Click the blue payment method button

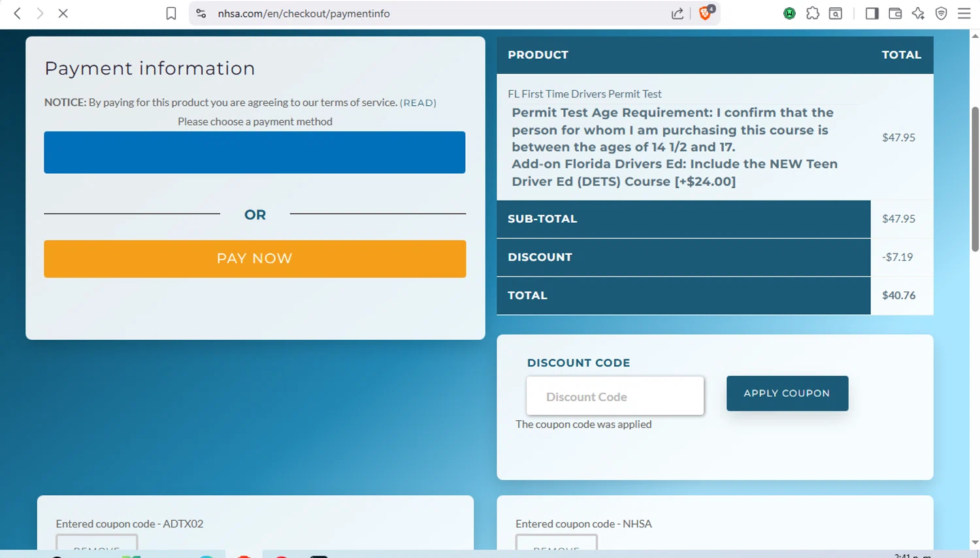point(255,152)
